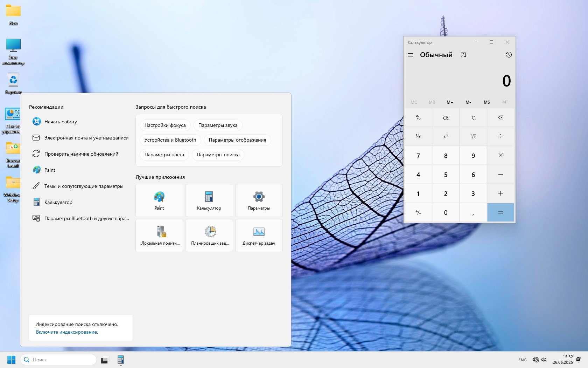Select Электронная почта и учетные записи

86,138
